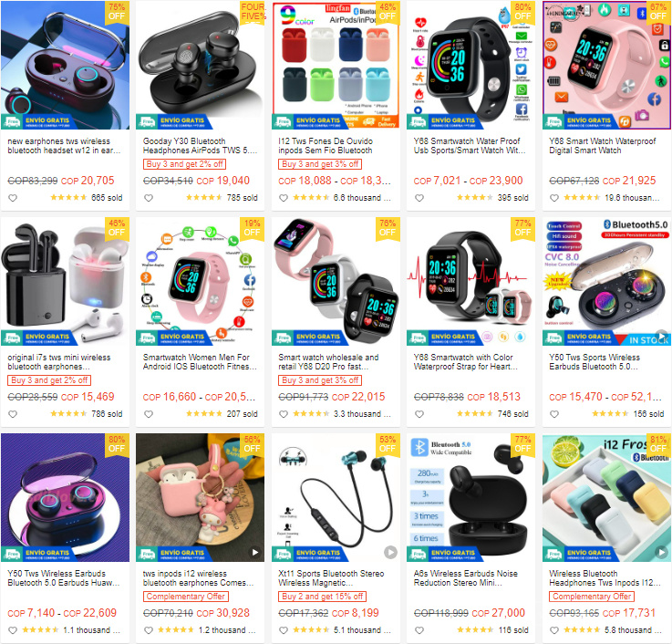This screenshot has height=644, width=672.
Task: Open Smart watch wholesale Y68 D20 Pro title
Action: pyautogui.click(x=329, y=362)
